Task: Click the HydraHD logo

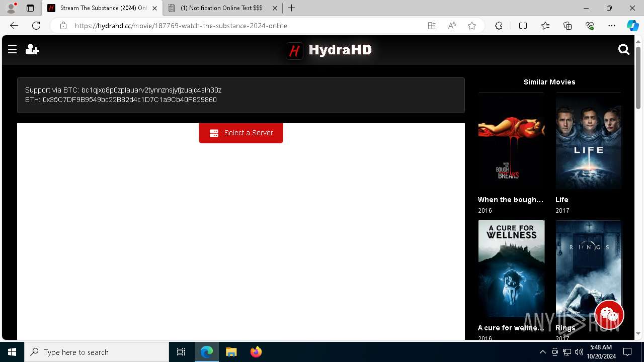Action: tap(329, 50)
